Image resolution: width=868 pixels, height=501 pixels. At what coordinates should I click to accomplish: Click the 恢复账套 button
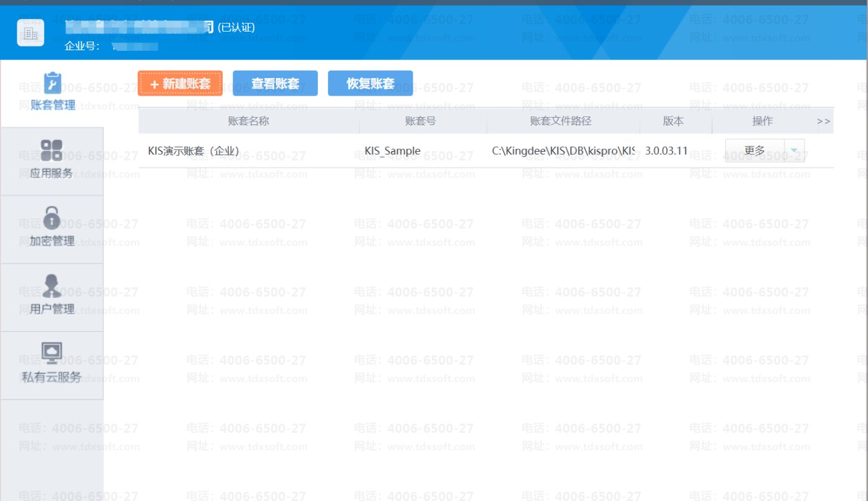(371, 84)
